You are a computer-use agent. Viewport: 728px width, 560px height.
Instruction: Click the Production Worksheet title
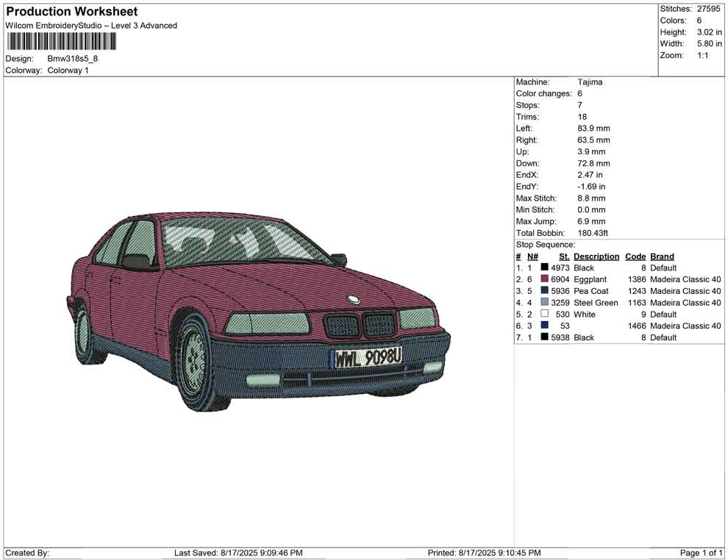71,12
